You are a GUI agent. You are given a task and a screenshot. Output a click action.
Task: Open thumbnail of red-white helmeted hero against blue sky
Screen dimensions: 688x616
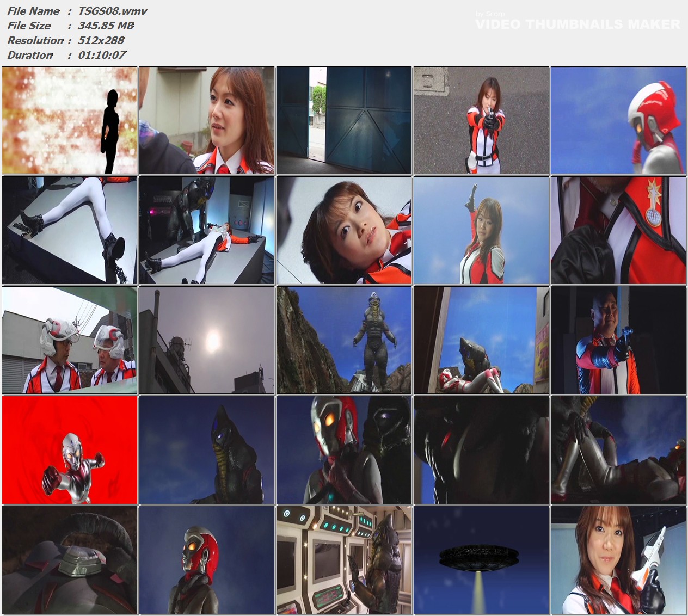pyautogui.click(x=618, y=120)
